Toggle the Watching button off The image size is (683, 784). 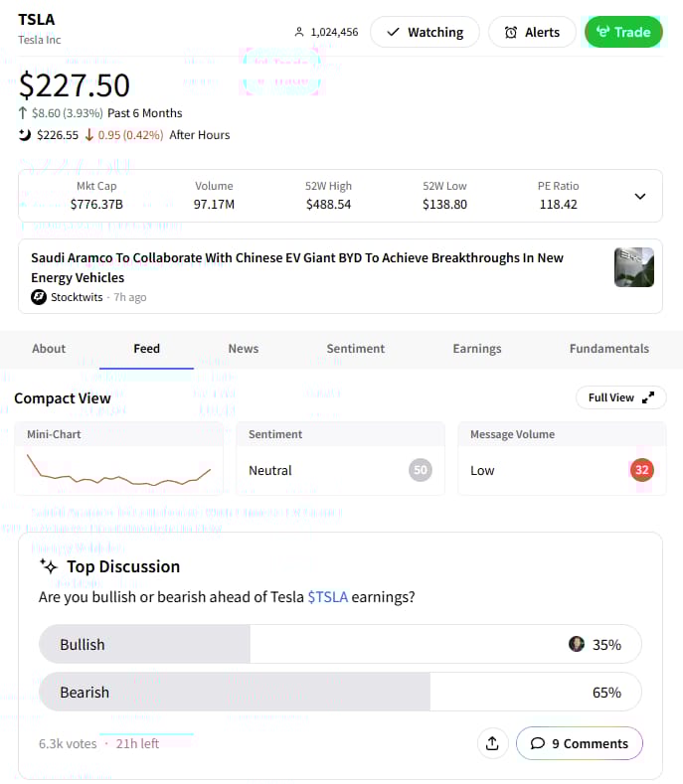point(425,32)
